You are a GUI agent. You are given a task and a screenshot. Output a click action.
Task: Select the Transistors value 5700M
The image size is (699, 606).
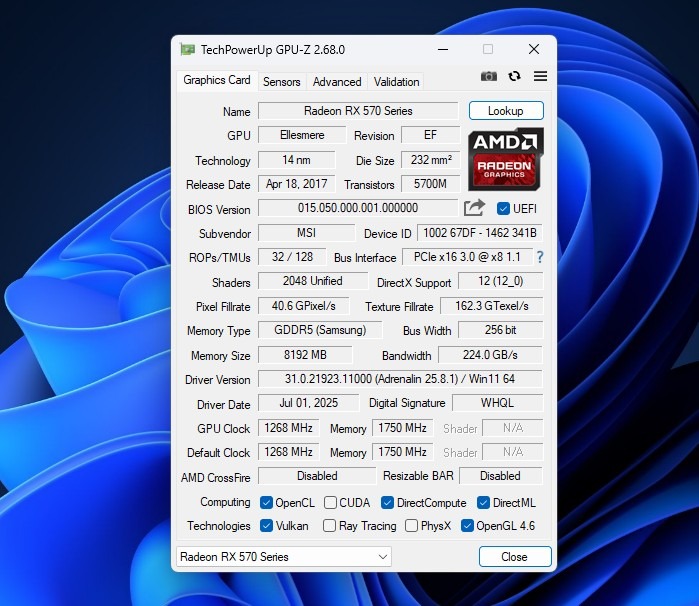(431, 184)
